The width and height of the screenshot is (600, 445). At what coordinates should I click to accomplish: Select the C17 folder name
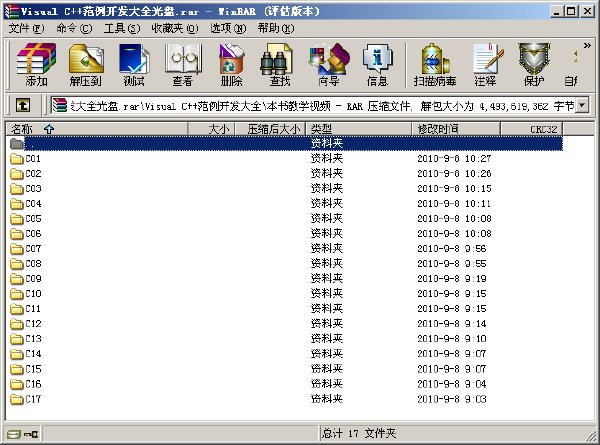[x=33, y=399]
